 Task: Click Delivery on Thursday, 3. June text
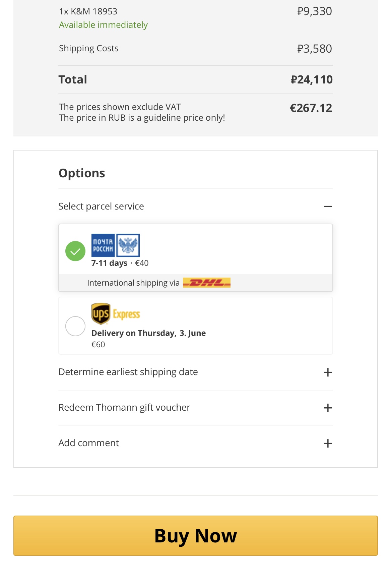click(x=148, y=333)
